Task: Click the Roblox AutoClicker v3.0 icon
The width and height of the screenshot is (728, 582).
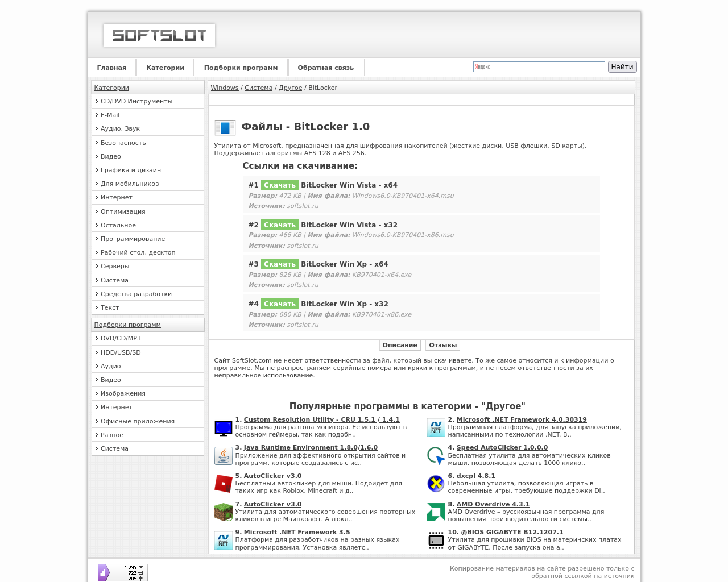Action: pos(224,484)
